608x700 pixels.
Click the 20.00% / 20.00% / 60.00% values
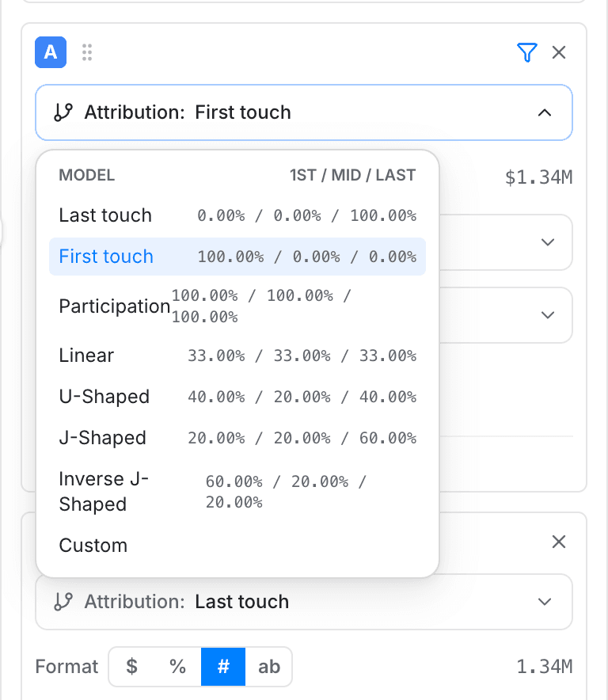302,438
